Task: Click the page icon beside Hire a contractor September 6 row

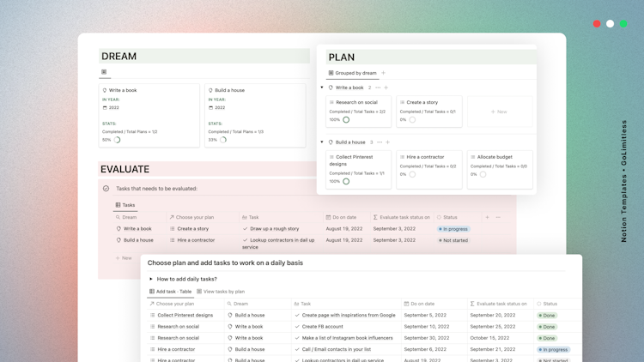Action: [152, 349]
